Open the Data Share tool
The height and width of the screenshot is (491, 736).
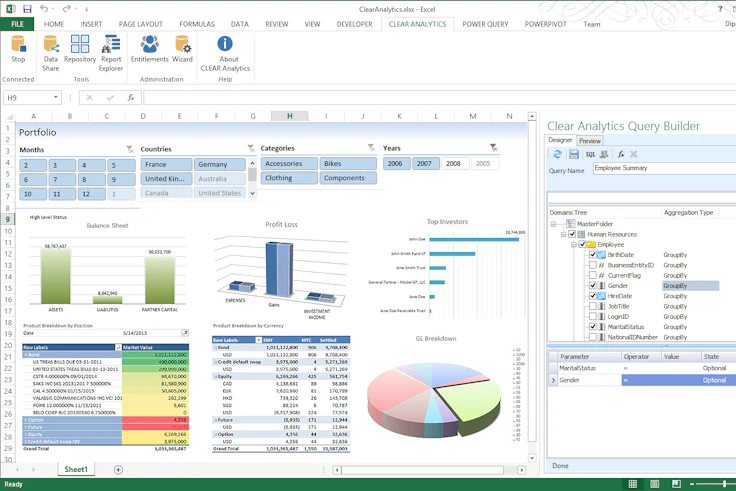[51, 54]
